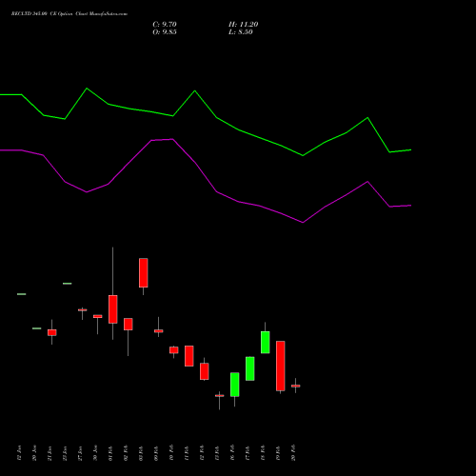Click the long red candle for 19 Feb
Screen dimensions: 476x476
(281, 366)
